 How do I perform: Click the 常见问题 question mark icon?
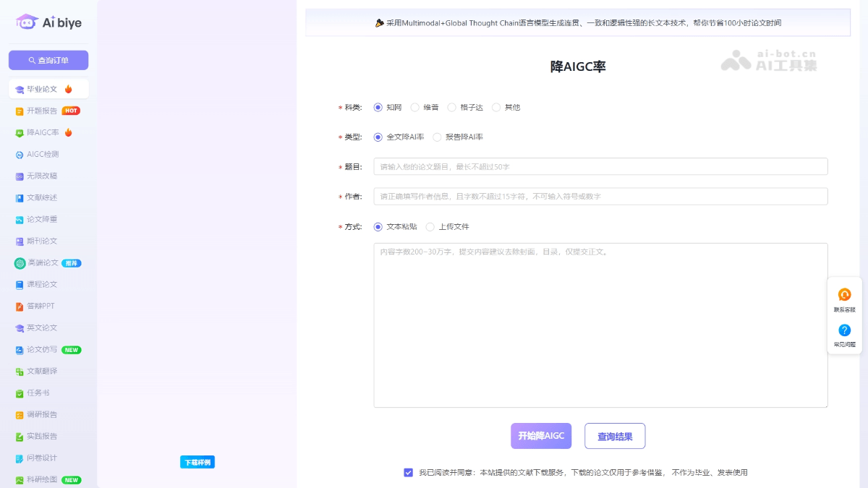(x=844, y=330)
